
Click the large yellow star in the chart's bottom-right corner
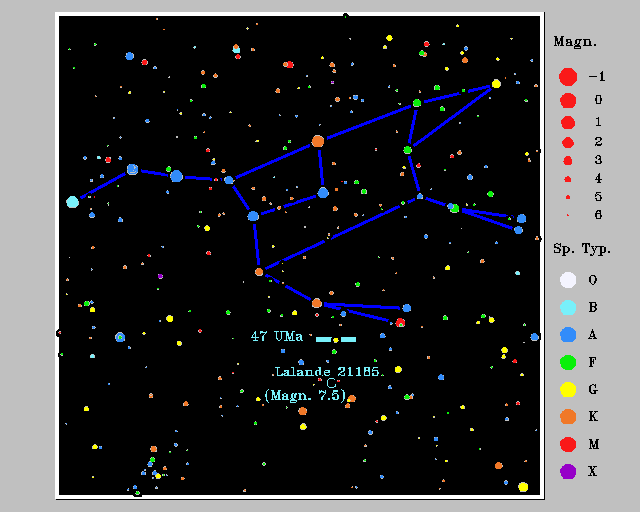point(523,487)
